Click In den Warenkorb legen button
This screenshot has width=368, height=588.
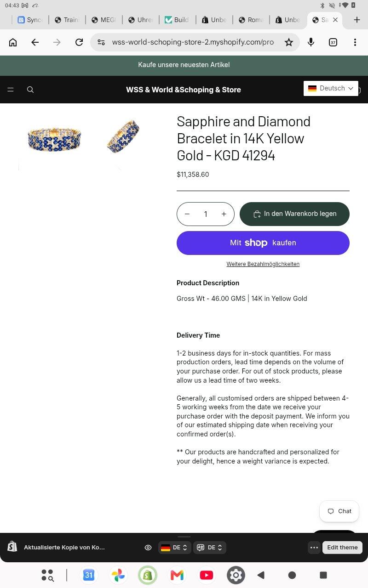click(294, 214)
